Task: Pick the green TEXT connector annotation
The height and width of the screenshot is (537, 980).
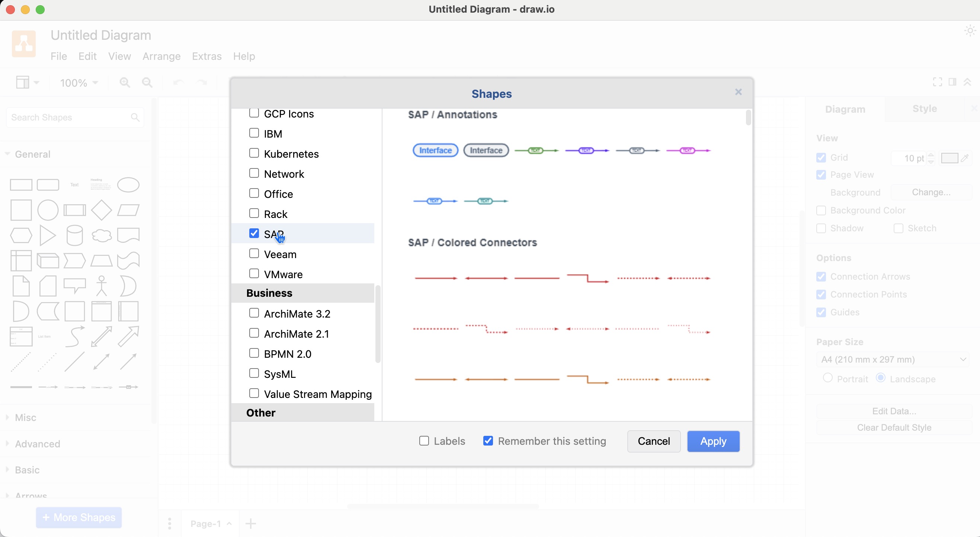Action: point(537,151)
